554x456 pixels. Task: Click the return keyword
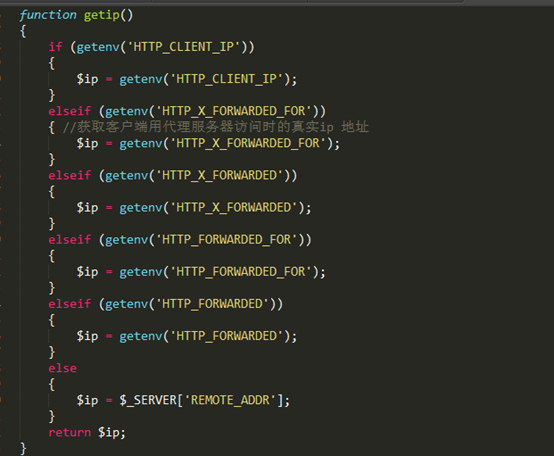coord(70,432)
